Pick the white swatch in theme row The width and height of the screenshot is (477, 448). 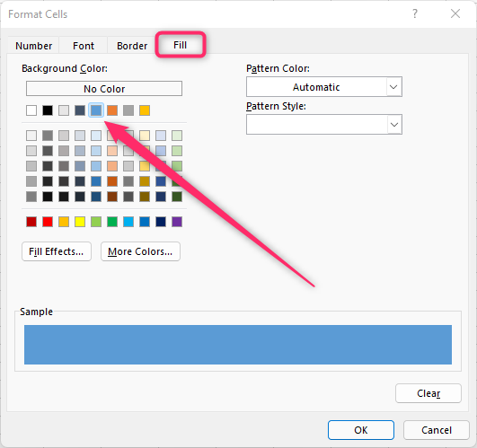[x=31, y=110]
